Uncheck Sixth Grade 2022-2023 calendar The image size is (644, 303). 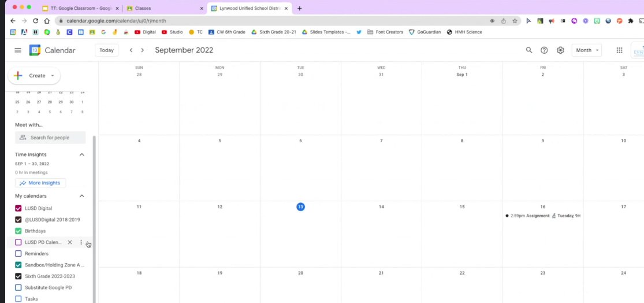click(18, 276)
